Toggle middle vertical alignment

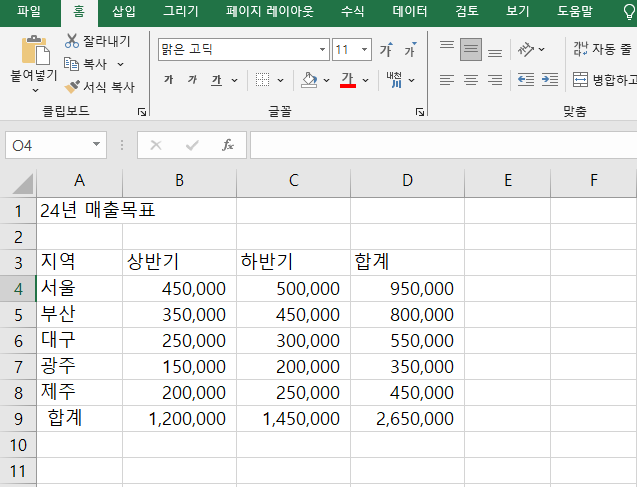[x=471, y=50]
